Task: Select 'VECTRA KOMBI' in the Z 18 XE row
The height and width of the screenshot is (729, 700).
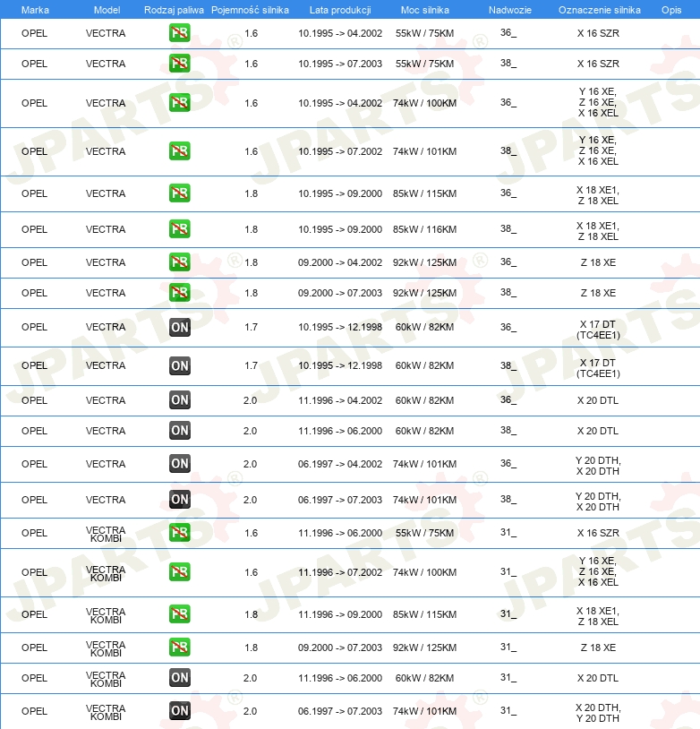Action: (106, 648)
